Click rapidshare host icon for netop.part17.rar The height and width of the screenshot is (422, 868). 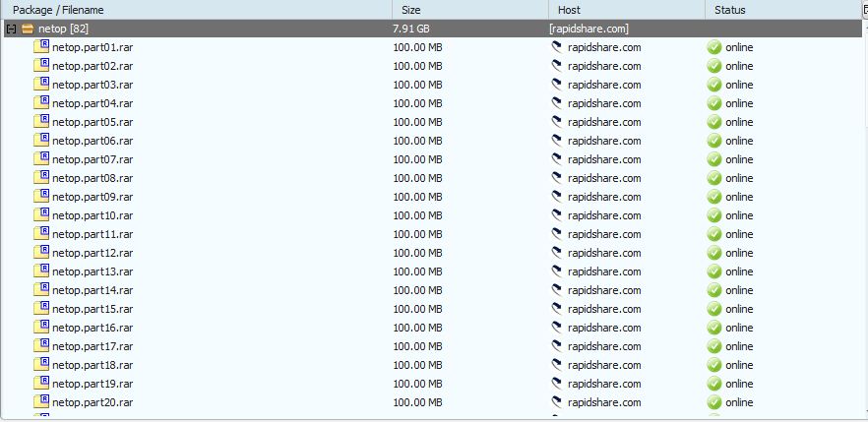tap(557, 346)
